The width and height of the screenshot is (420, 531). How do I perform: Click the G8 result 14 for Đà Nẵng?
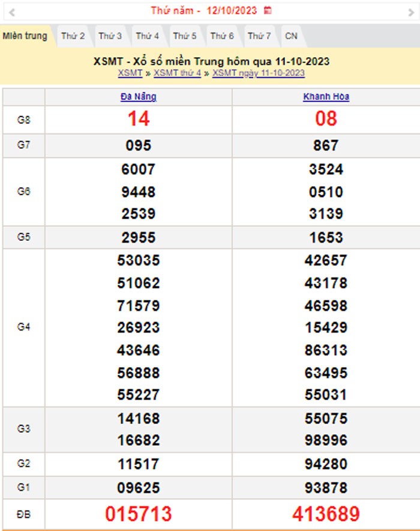[139, 120]
